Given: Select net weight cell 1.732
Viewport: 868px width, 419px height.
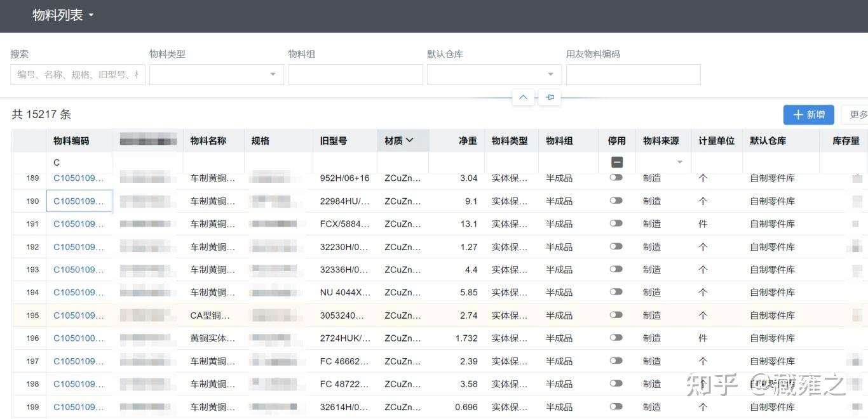Looking at the screenshot, I should click(457, 338).
